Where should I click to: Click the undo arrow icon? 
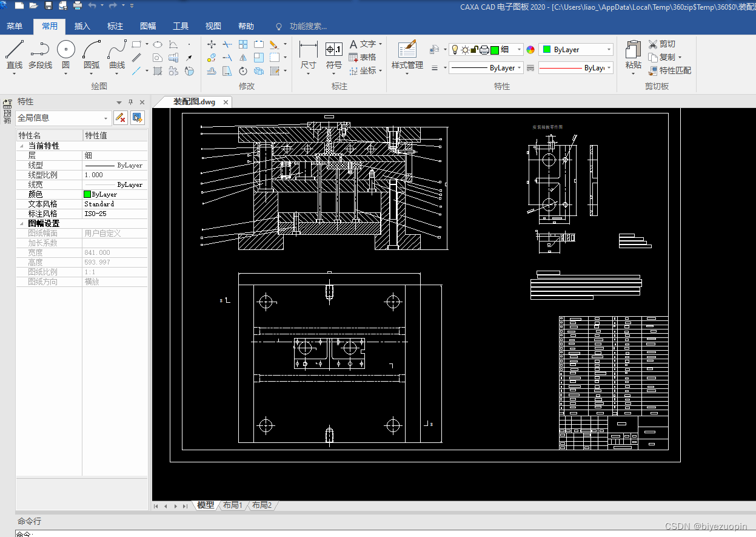92,5
